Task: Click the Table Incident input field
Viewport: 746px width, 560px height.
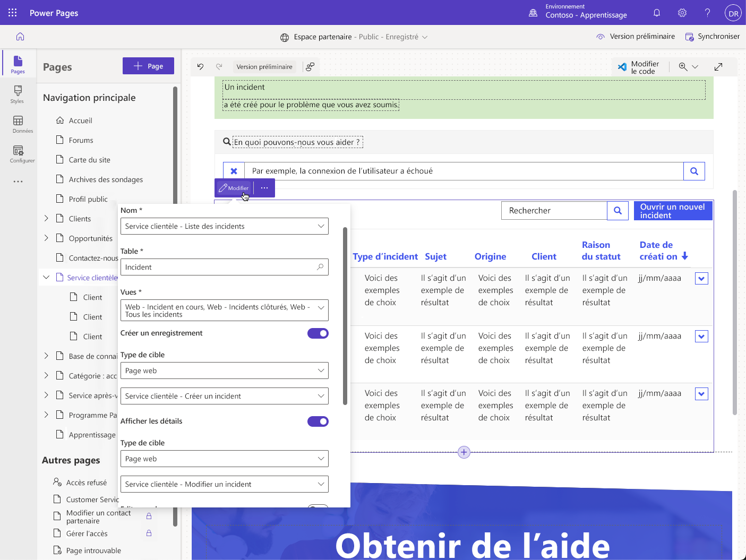Action: tap(225, 267)
